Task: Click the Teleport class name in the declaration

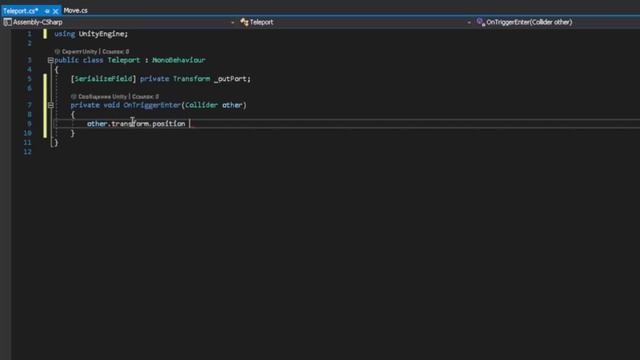Action: [x=124, y=60]
